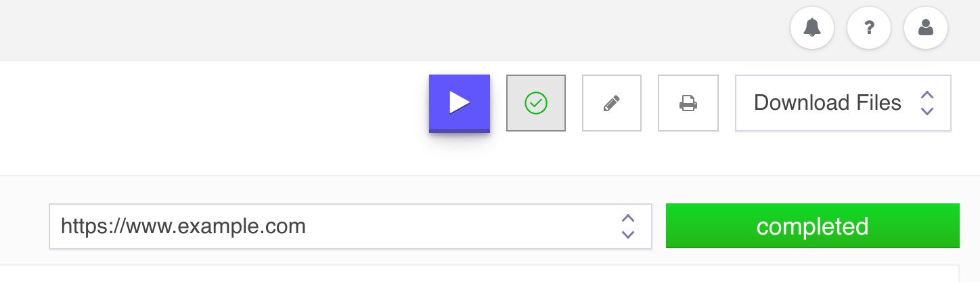Viewport: 980px width, 282px height.
Task: Run the test with the purple play button
Action: tap(460, 103)
